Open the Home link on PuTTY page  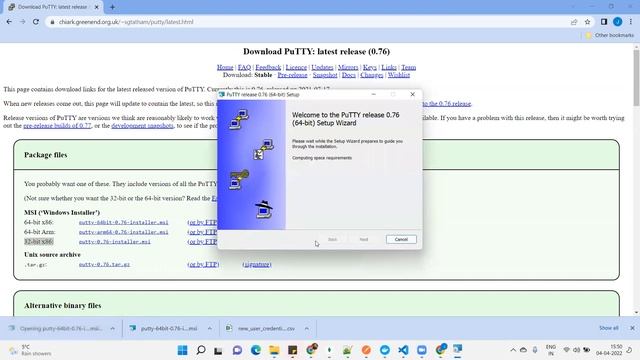coord(225,67)
